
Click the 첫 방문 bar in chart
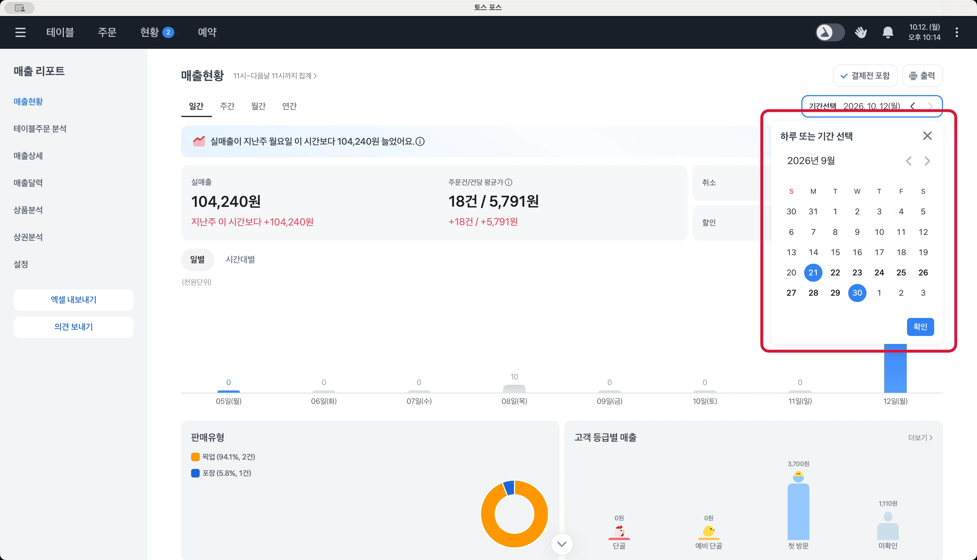[798, 511]
